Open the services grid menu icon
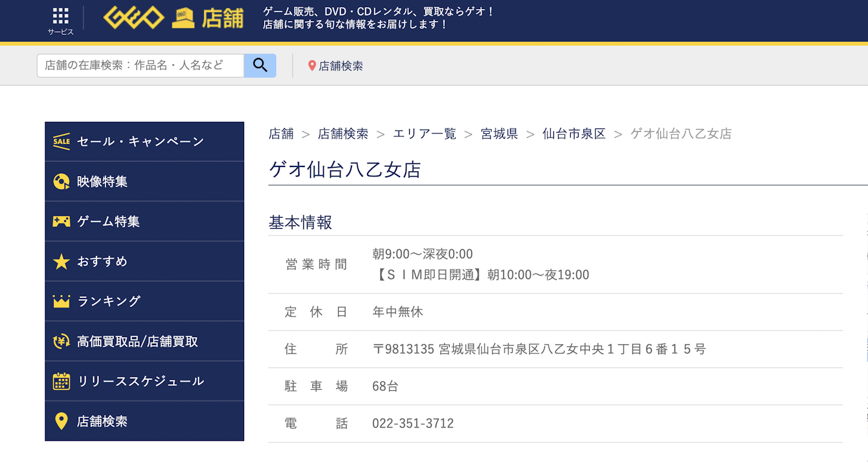Image resolution: width=868 pixels, height=462 pixels. coord(60,16)
